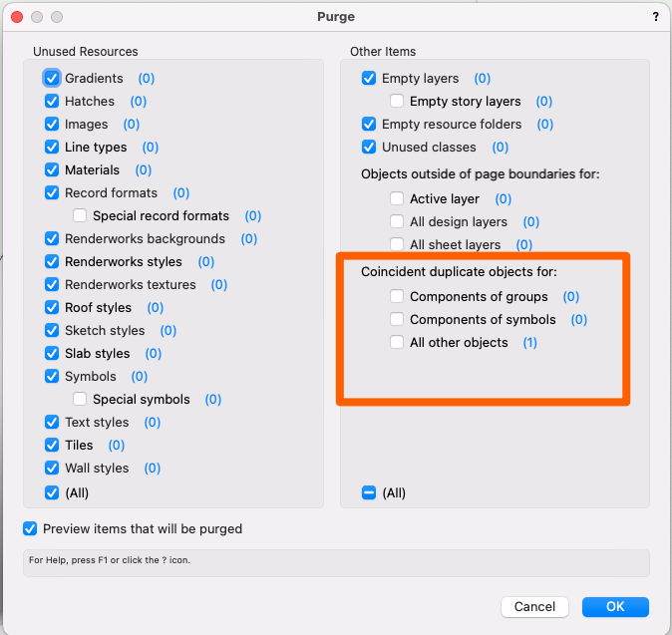672x635 pixels.
Task: Check Components of groups
Action: pyautogui.click(x=397, y=296)
